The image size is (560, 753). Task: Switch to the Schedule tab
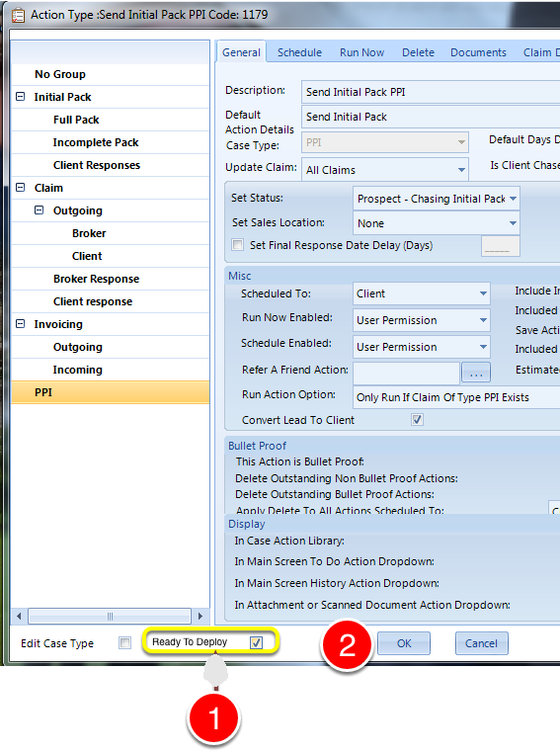coord(299,52)
